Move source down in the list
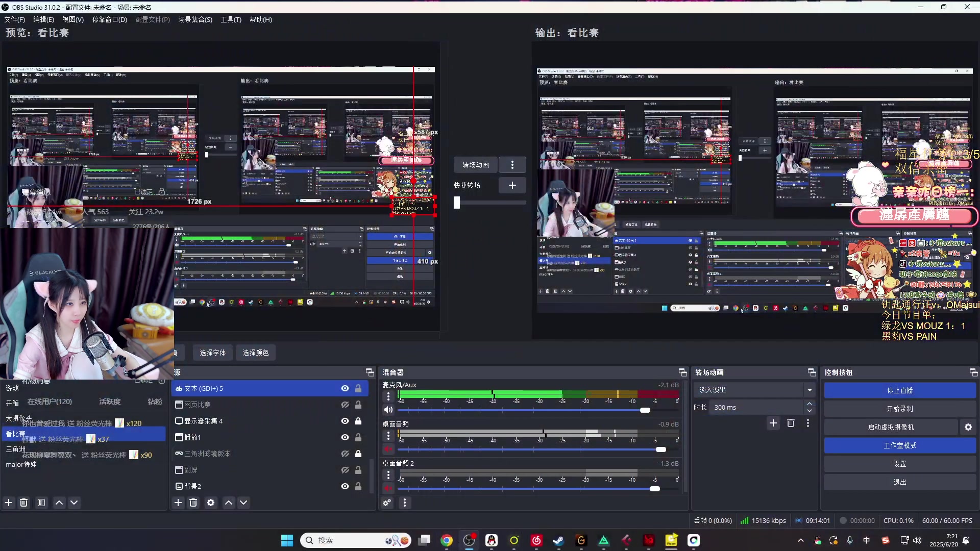980x551 pixels. [x=243, y=503]
